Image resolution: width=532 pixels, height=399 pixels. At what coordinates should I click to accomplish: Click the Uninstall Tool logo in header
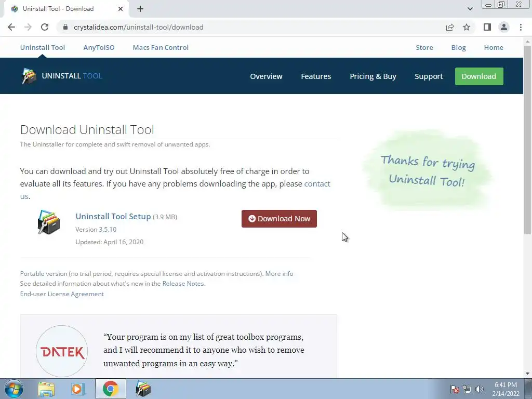(x=62, y=76)
